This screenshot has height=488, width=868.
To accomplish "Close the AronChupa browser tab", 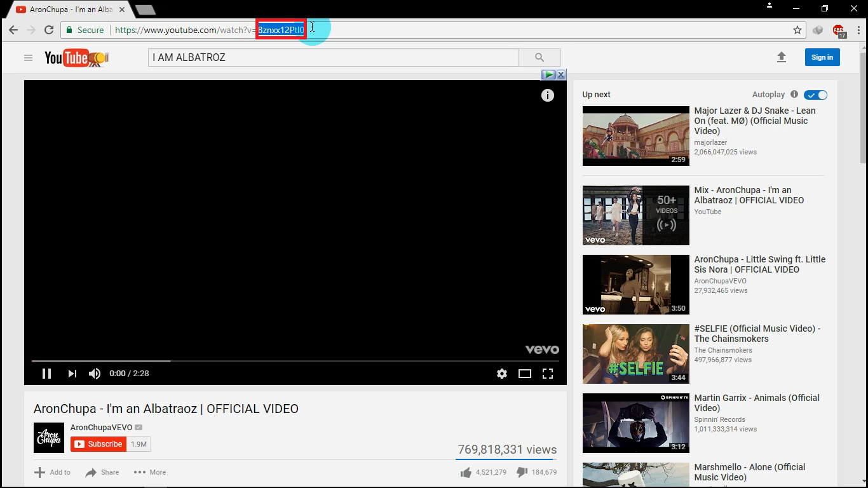I will (122, 10).
